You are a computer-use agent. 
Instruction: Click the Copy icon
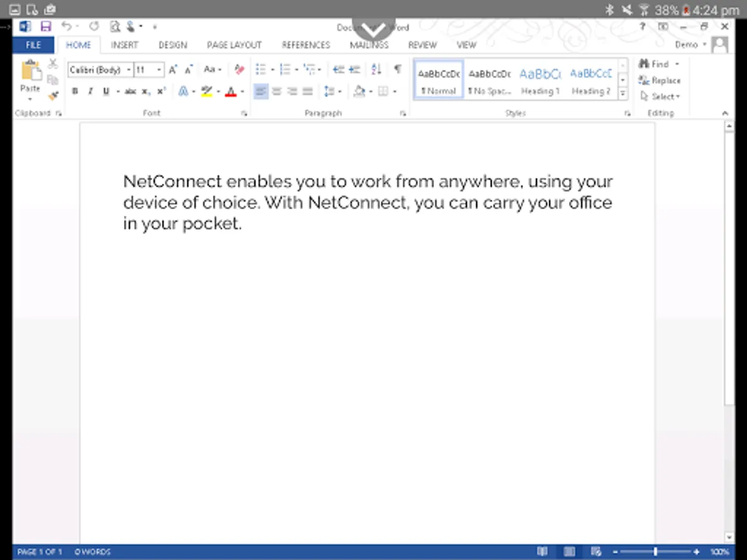(x=53, y=80)
